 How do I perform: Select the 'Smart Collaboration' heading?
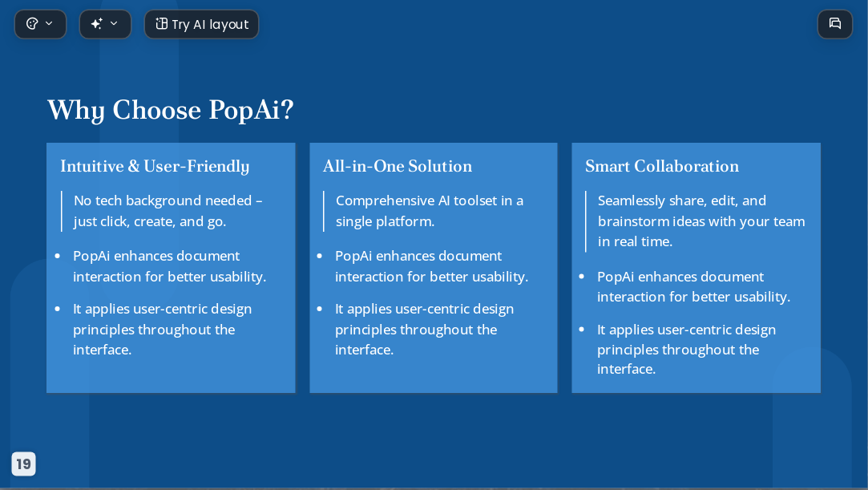[x=662, y=166]
